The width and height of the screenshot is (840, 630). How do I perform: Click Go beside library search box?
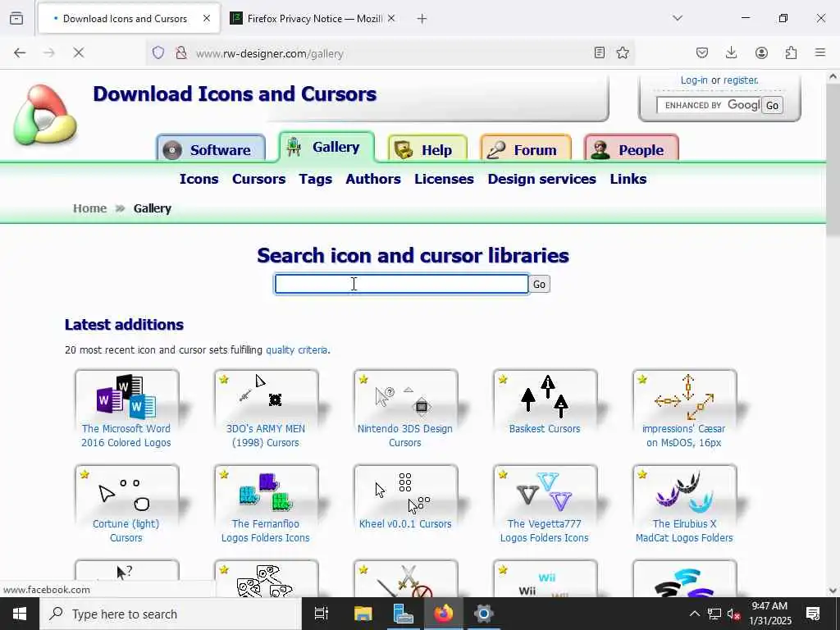[x=539, y=285]
